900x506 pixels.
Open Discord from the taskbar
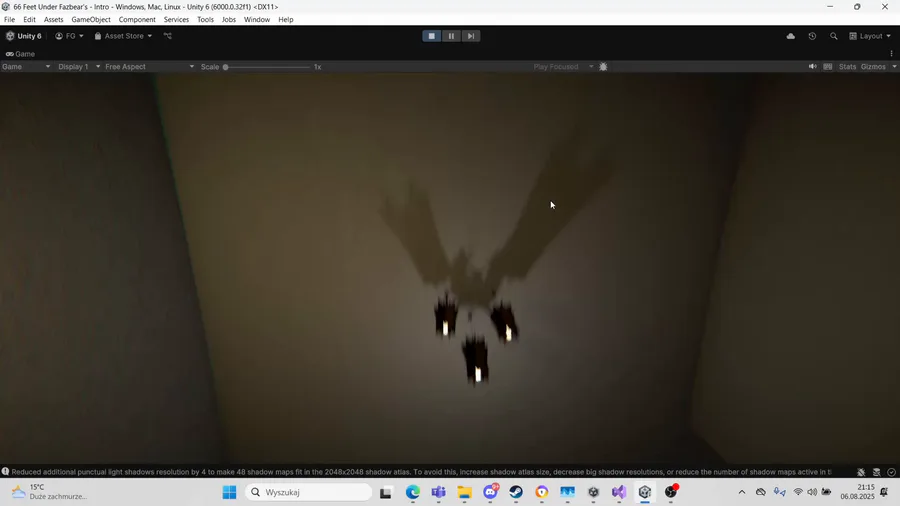tap(490, 492)
